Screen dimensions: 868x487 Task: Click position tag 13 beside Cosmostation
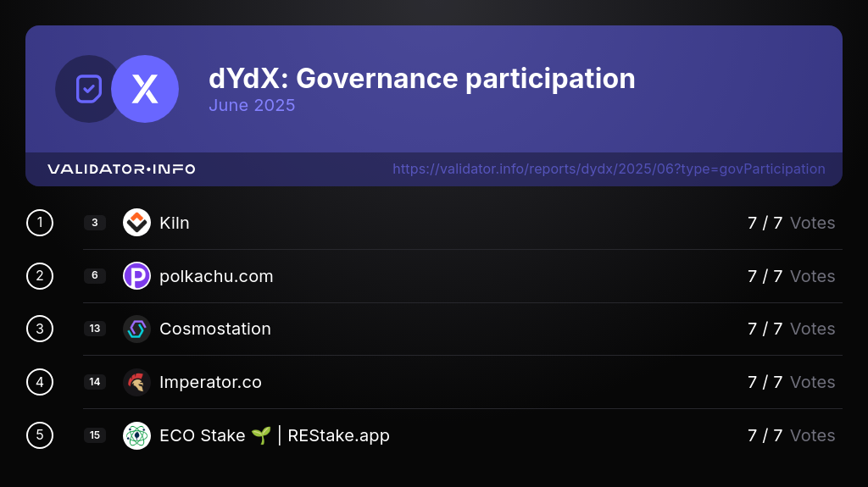95,329
